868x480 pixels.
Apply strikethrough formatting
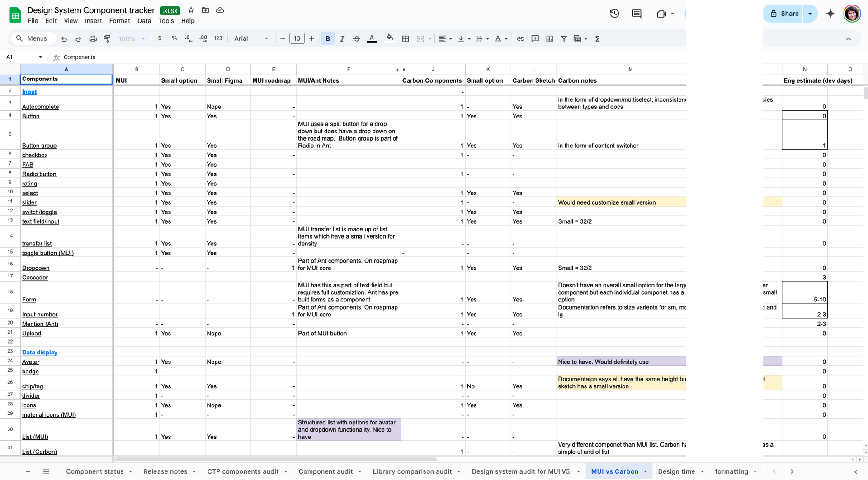pos(357,39)
